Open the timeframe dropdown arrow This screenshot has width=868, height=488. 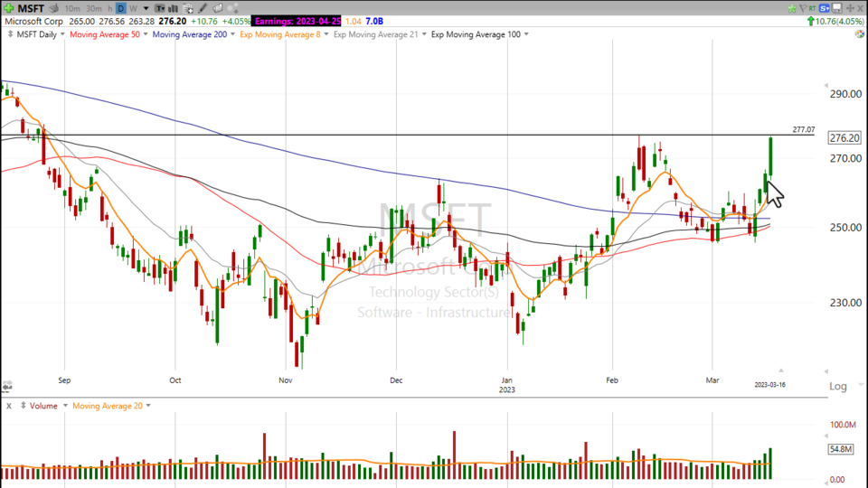point(146,8)
